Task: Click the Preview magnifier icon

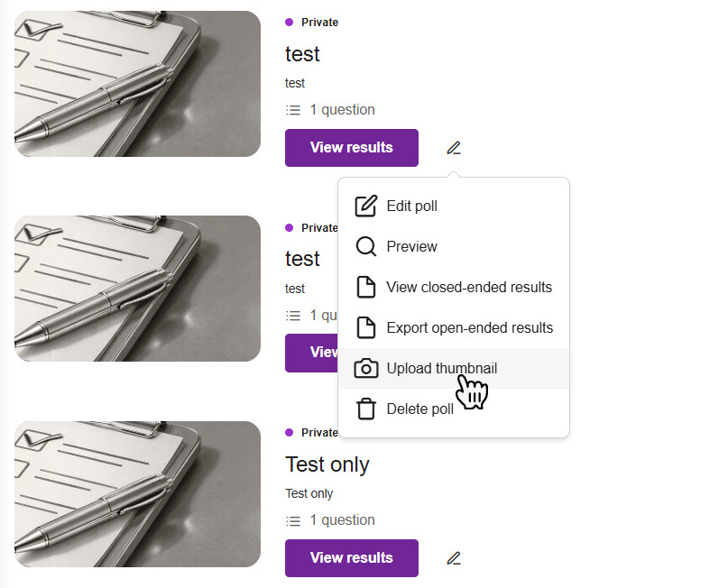Action: coord(366,246)
